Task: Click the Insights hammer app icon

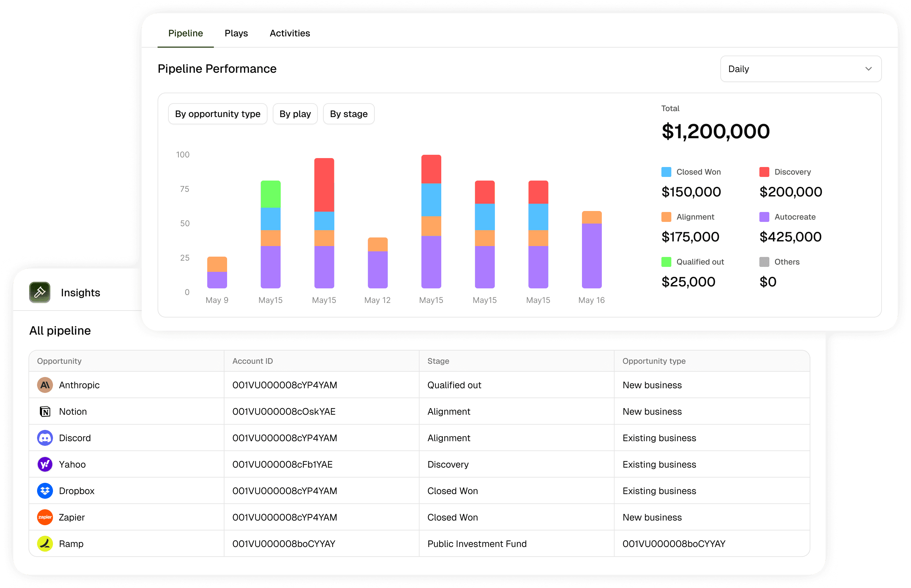Action: (40, 292)
